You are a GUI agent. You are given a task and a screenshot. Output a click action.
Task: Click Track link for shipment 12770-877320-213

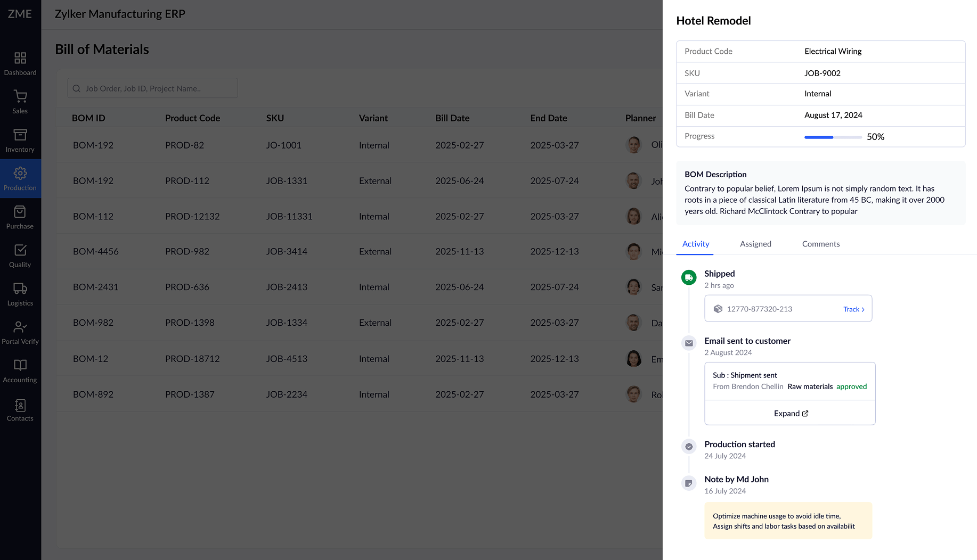point(853,309)
